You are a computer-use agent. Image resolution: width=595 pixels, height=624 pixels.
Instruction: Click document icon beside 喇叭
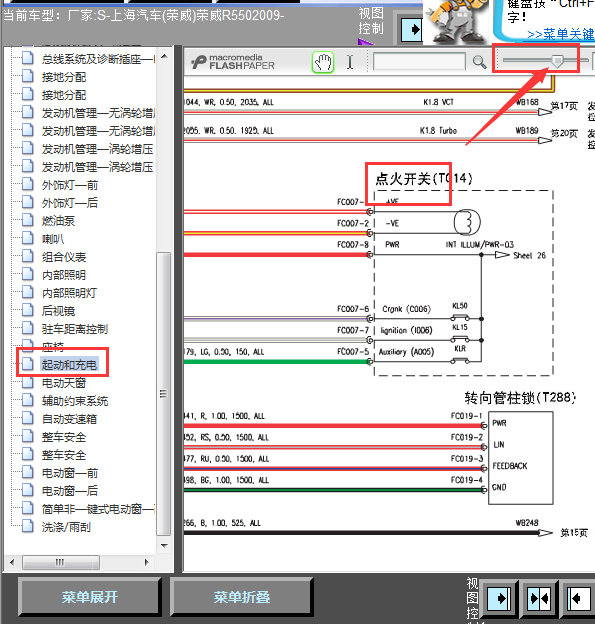27,238
